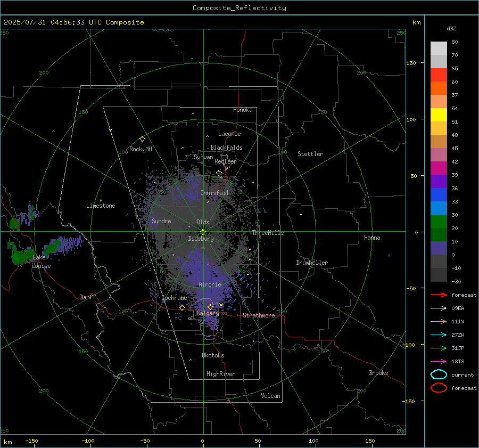Click the purple echo patch over south Calgary

211,323
